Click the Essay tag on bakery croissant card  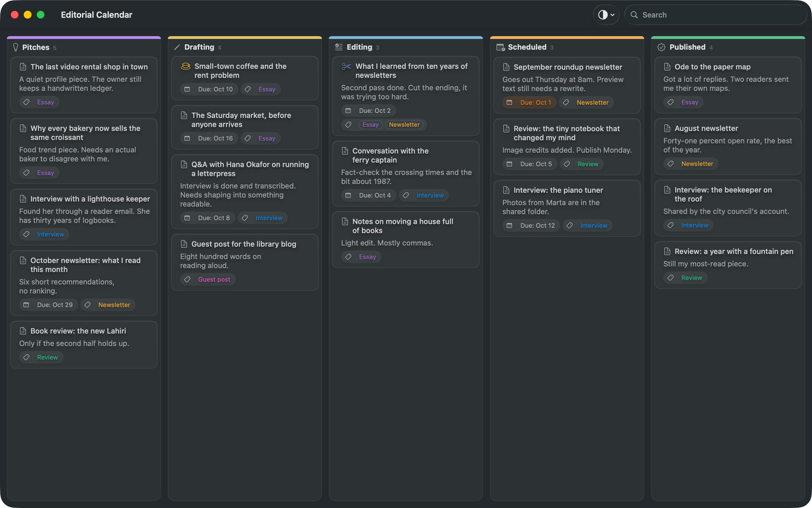coord(39,173)
